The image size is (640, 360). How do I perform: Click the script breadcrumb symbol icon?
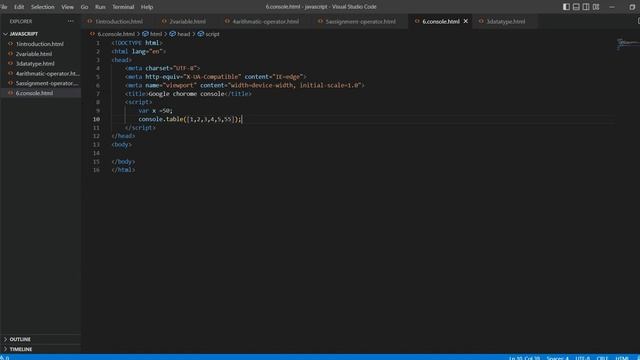(x=200, y=34)
